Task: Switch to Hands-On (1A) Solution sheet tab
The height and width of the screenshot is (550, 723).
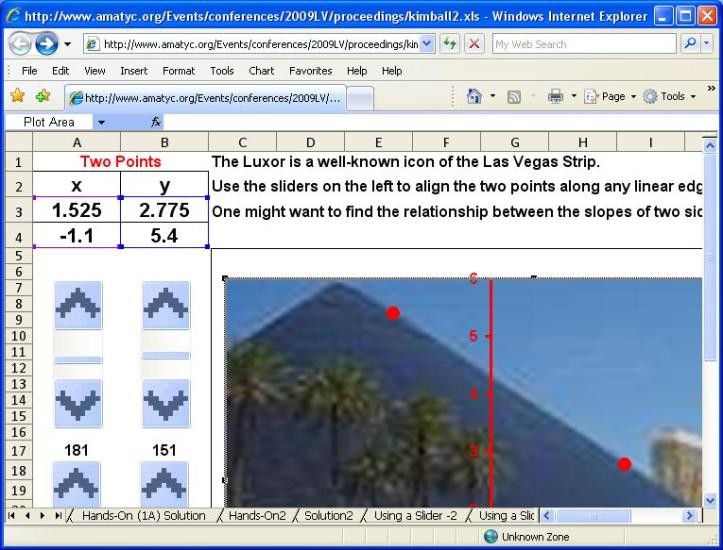Action: coord(143,515)
